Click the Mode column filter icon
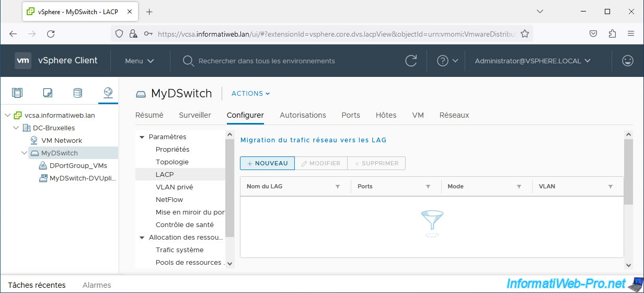The width and height of the screenshot is (644, 293). 519,186
